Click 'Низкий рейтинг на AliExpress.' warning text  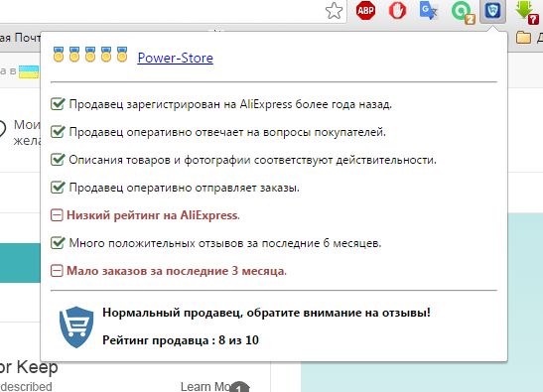[x=153, y=215]
